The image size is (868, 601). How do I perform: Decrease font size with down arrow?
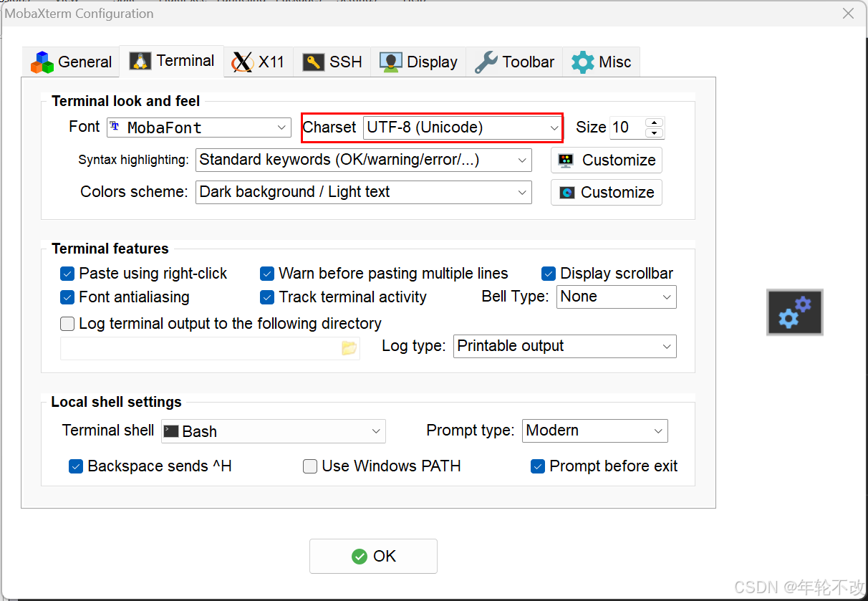pyautogui.click(x=654, y=133)
